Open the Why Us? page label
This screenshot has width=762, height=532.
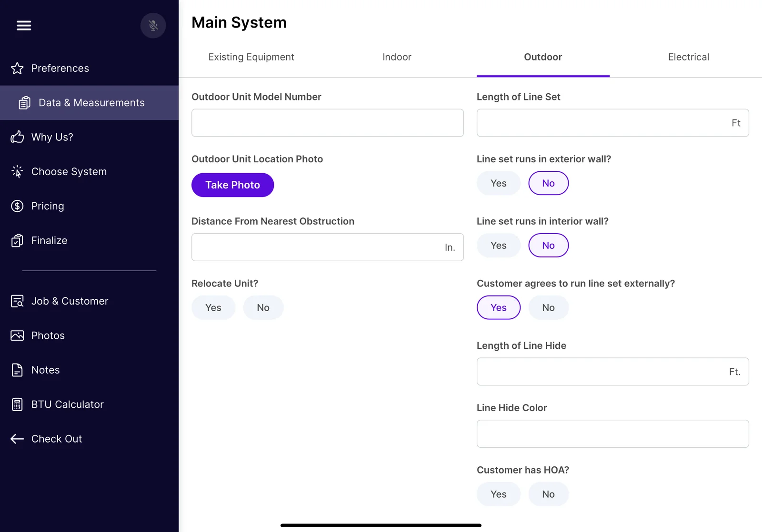pos(52,137)
